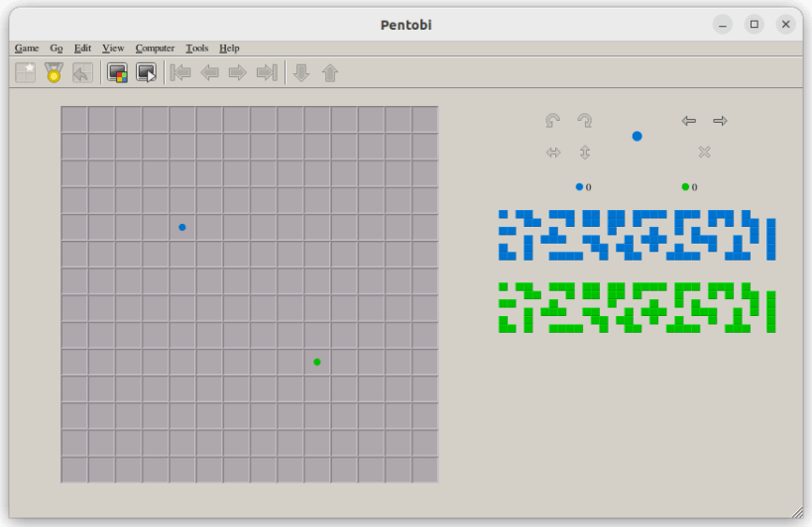Pick the green horizontal four-square bar
The image size is (812, 527).
tap(566, 329)
